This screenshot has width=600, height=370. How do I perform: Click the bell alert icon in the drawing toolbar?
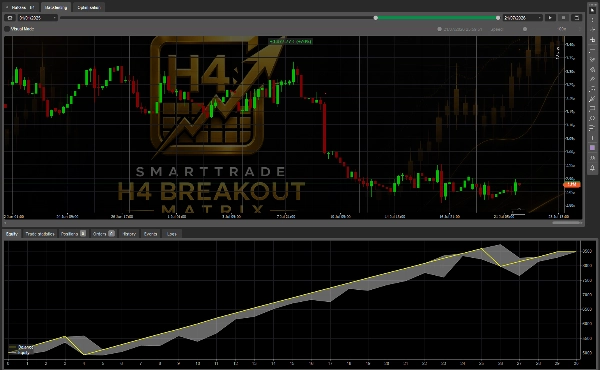pyautogui.click(x=592, y=168)
